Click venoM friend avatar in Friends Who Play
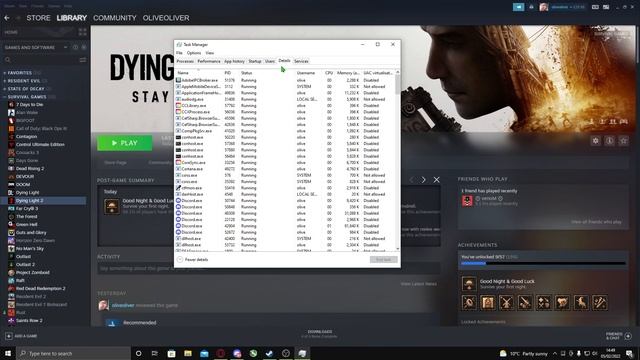 tap(467, 200)
